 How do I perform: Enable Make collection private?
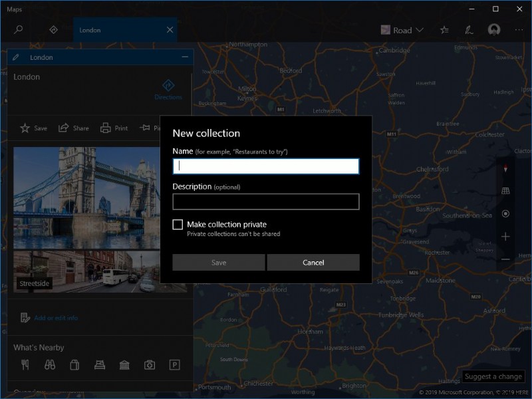click(178, 224)
